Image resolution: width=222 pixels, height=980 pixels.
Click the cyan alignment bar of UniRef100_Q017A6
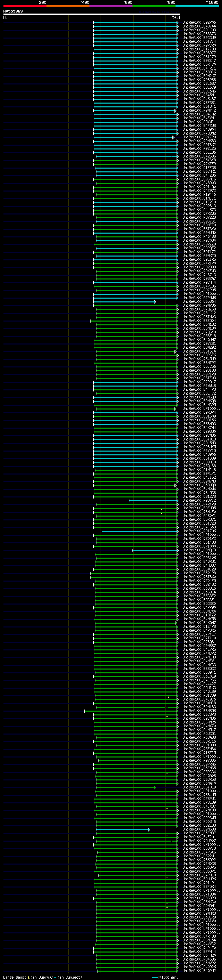tap(140, 531)
